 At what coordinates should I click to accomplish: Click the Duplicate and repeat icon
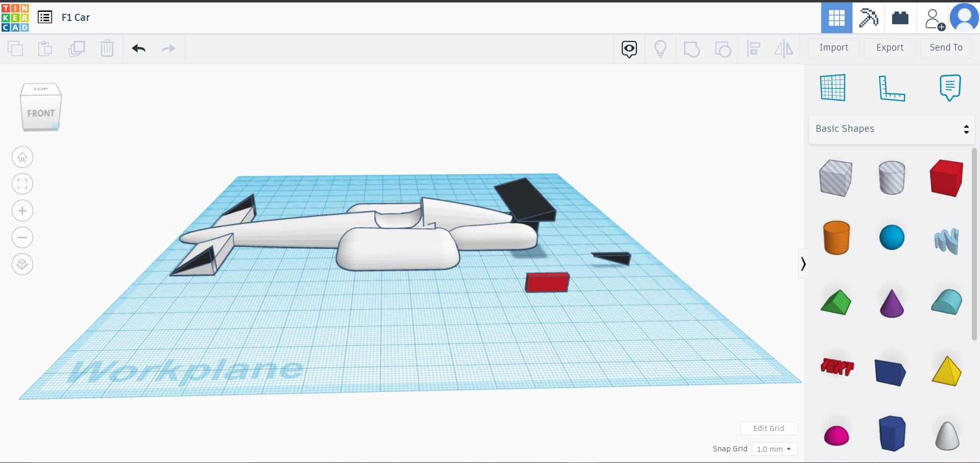tap(77, 48)
